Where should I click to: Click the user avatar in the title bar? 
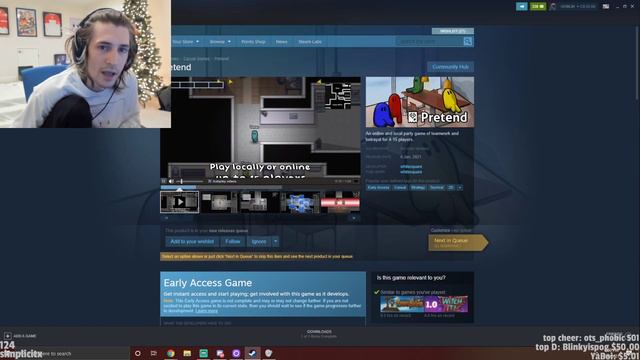coord(553,7)
